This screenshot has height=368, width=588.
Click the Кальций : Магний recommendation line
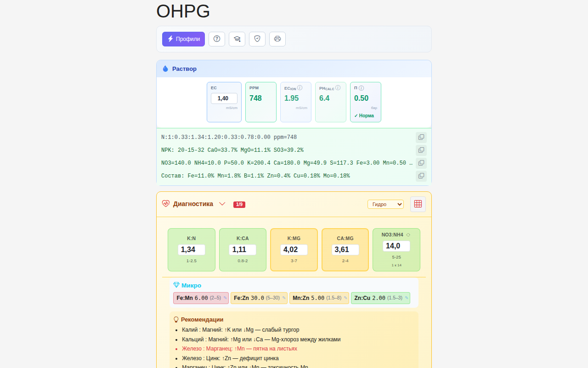pyautogui.click(x=261, y=339)
